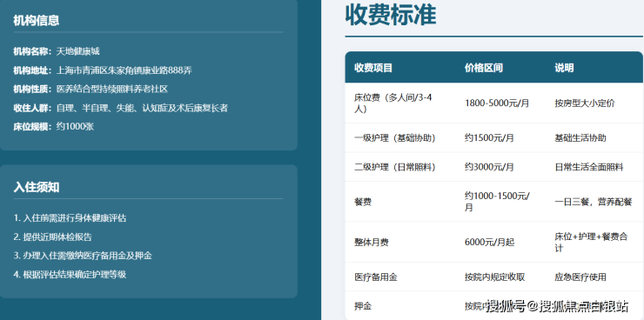
Task: Select the 整体月费 row label
Action: (372, 242)
